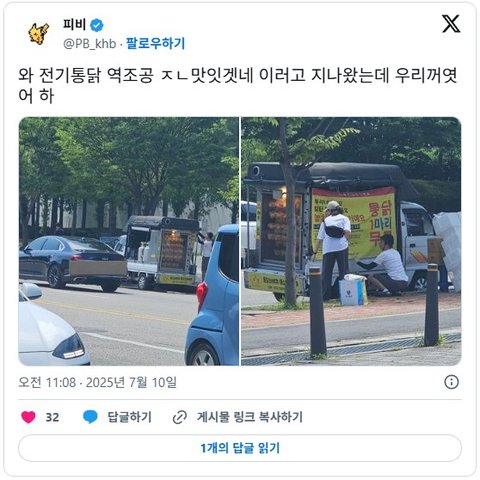Click the 답글하기 reply label
Image resolution: width=480 pixels, height=480 pixels.
pos(129,417)
